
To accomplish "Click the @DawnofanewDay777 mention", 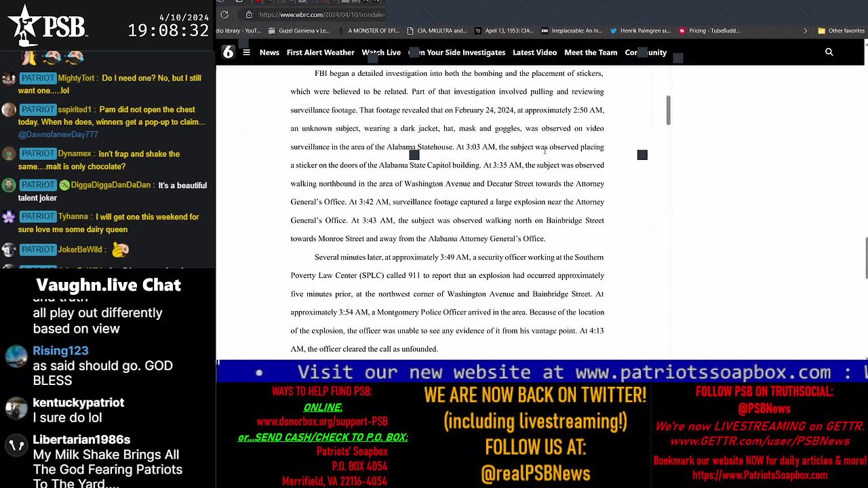I will click(x=58, y=134).
